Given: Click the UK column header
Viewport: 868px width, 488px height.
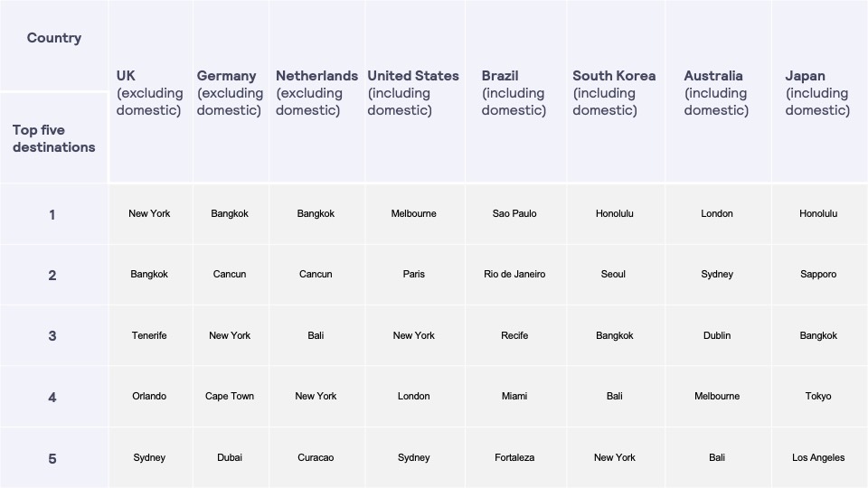Looking at the screenshot, I should click(149, 92).
